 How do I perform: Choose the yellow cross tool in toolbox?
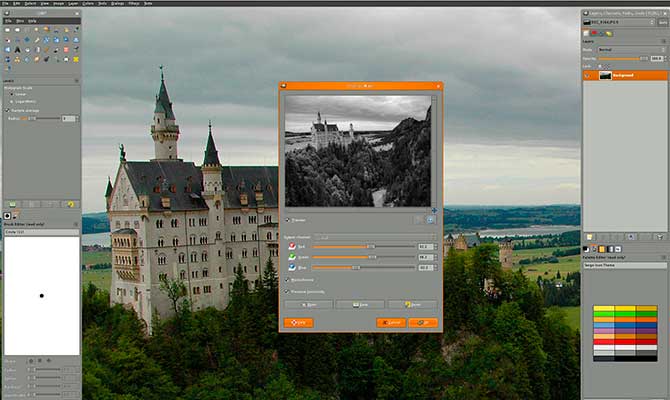[76, 59]
